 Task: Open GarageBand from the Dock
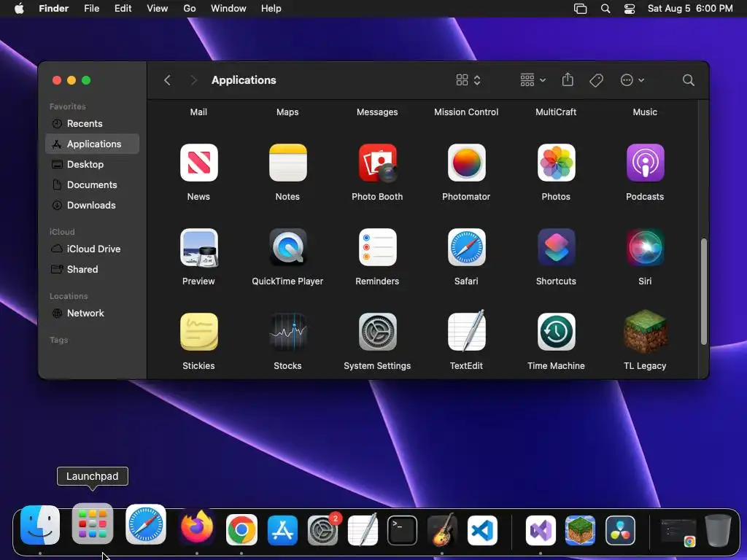tap(442, 529)
